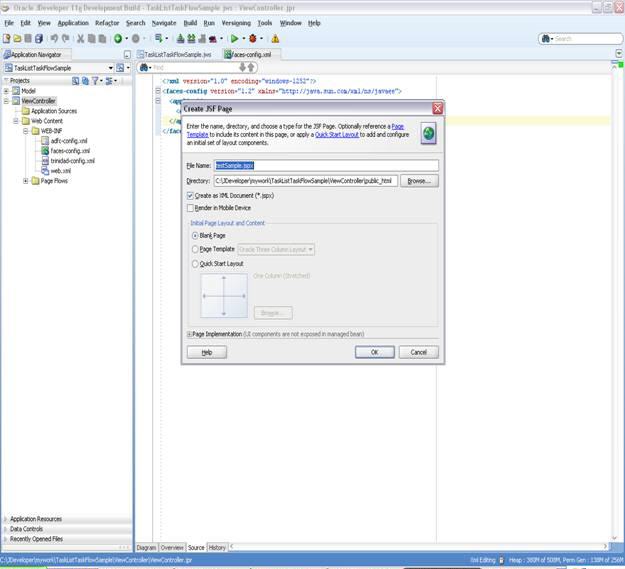The image size is (625, 569).
Task: Click the Rebuild project toolbar icon
Action: (191, 39)
